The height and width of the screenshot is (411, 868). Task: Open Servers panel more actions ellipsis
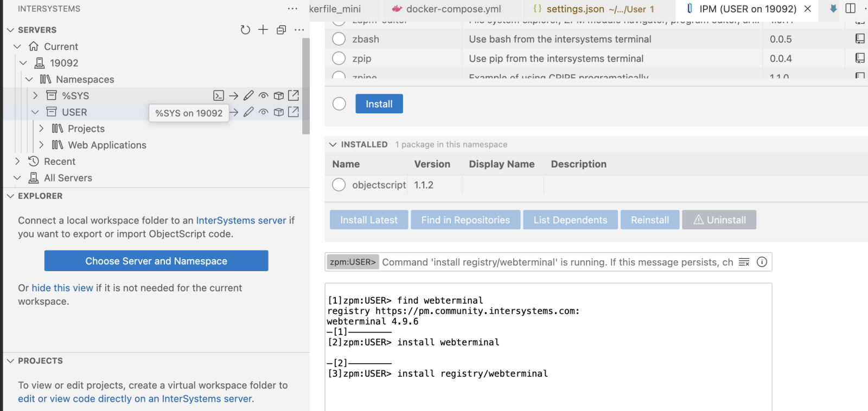click(299, 30)
